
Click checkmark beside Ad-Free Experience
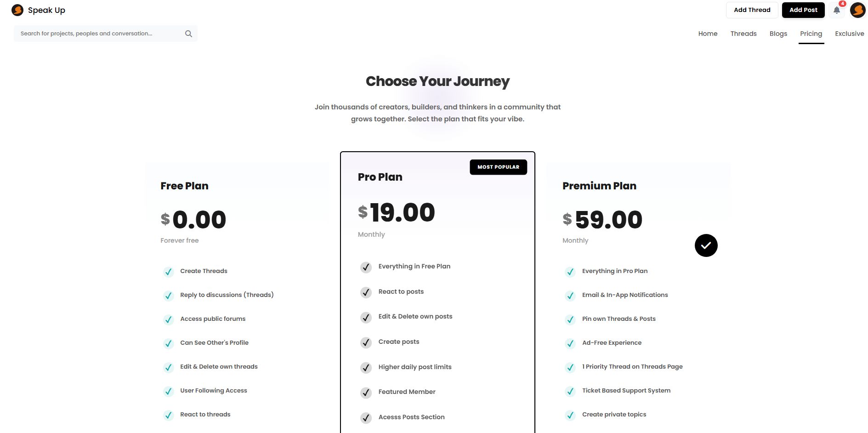[570, 343]
